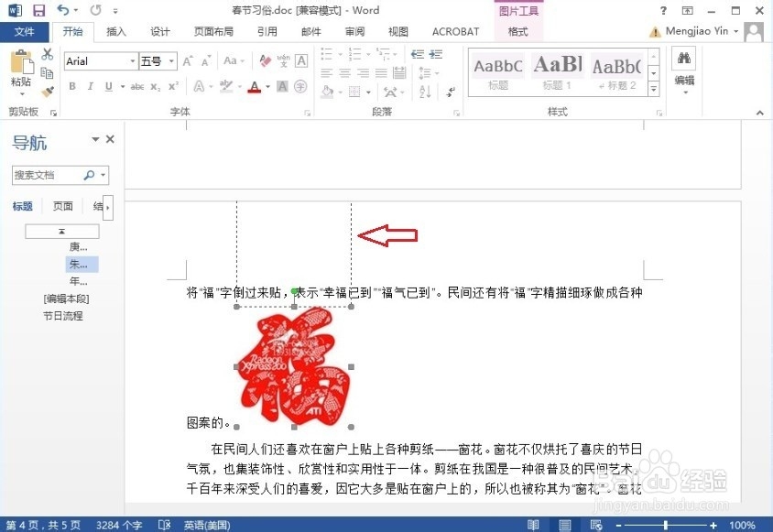Viewport: 773px width, 532px height.
Task: Click the enclosed character icon
Action: 300,86
